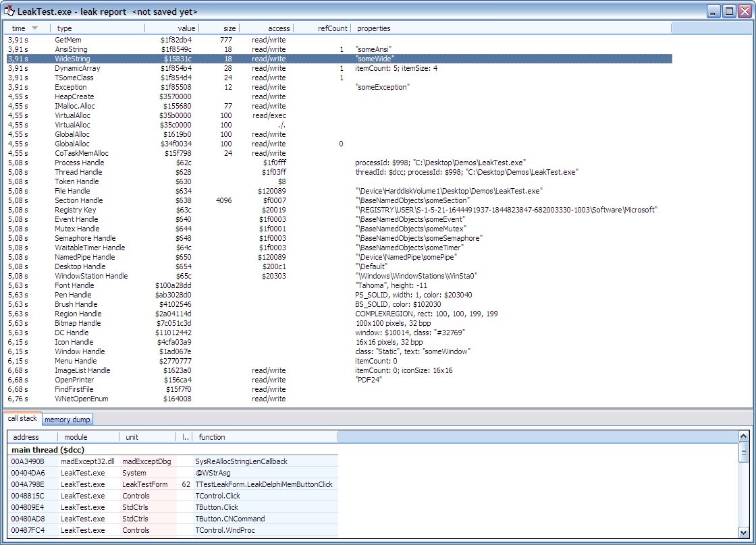This screenshot has width=756, height=545.
Task: Open the call stack tab
Action: 22,419
